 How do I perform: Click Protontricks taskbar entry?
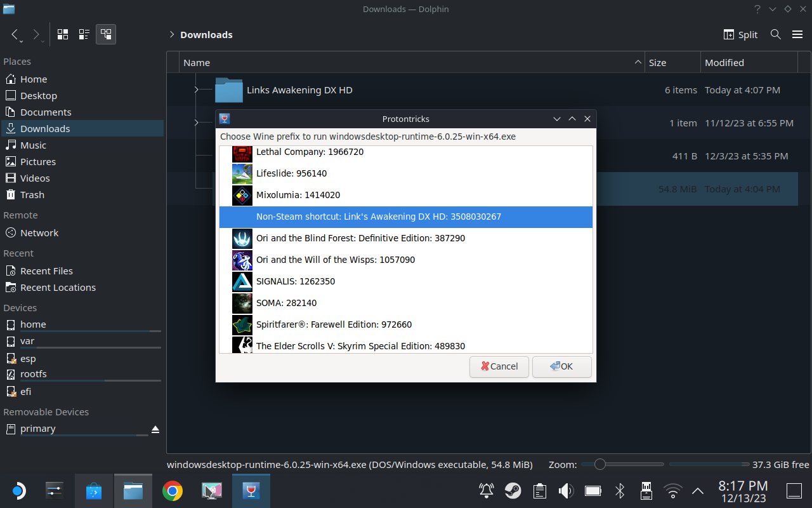coord(251,491)
